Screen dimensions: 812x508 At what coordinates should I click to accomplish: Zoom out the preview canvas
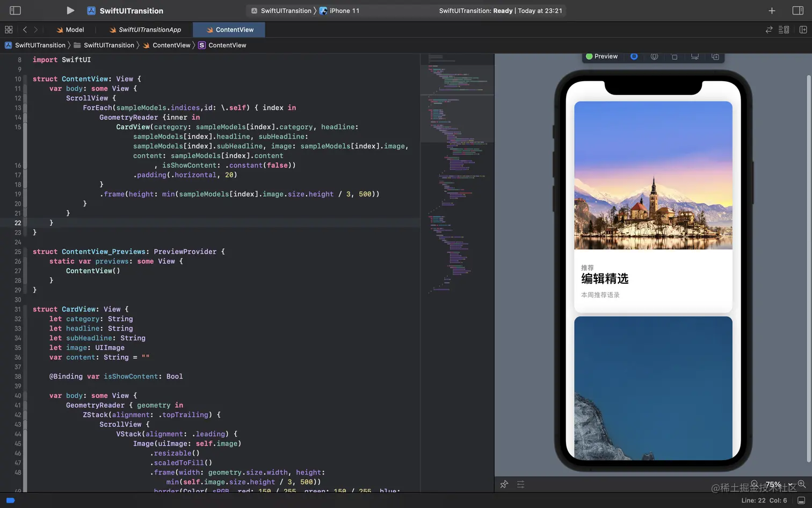pos(755,484)
